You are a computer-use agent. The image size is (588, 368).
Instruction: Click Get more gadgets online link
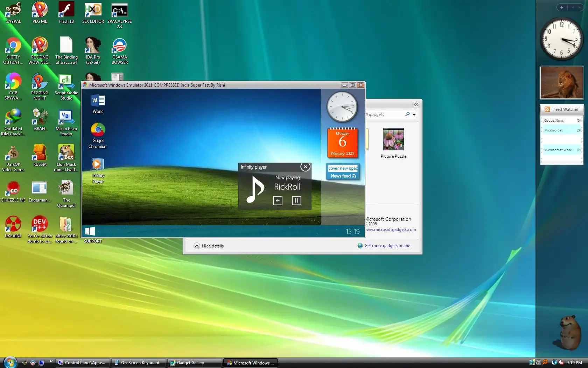click(387, 246)
